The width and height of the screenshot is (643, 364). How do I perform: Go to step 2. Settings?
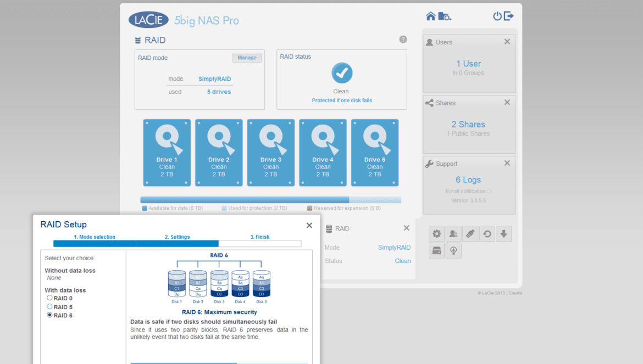[177, 237]
